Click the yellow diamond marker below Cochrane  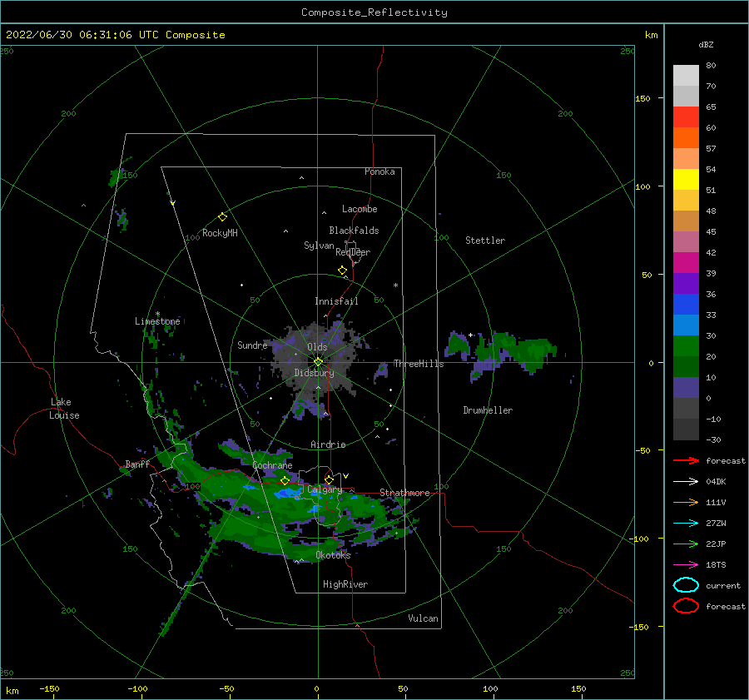(x=285, y=480)
